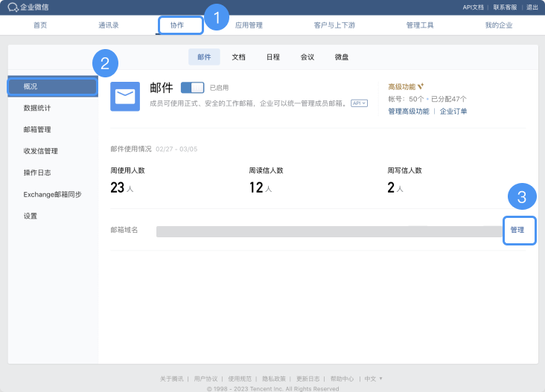Screen dimensions: 545x392
Task: Click the blue mail envelope icon
Action: pos(125,97)
